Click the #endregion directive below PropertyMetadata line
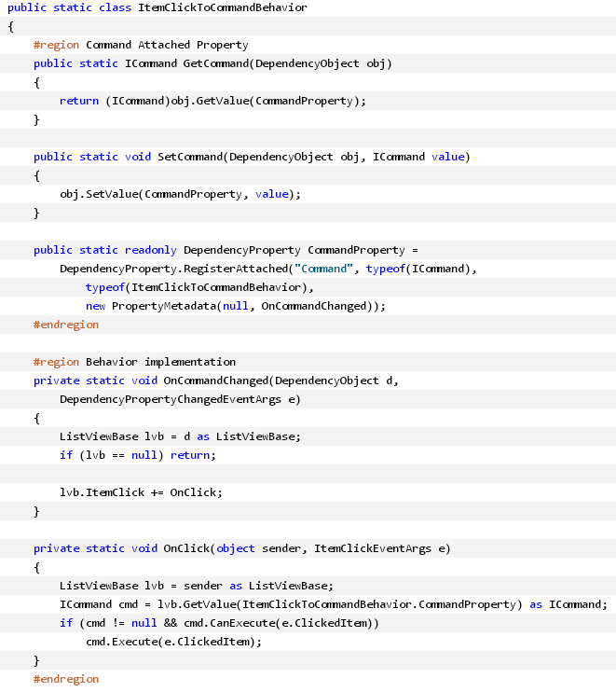This screenshot has width=616, height=692. tap(66, 325)
